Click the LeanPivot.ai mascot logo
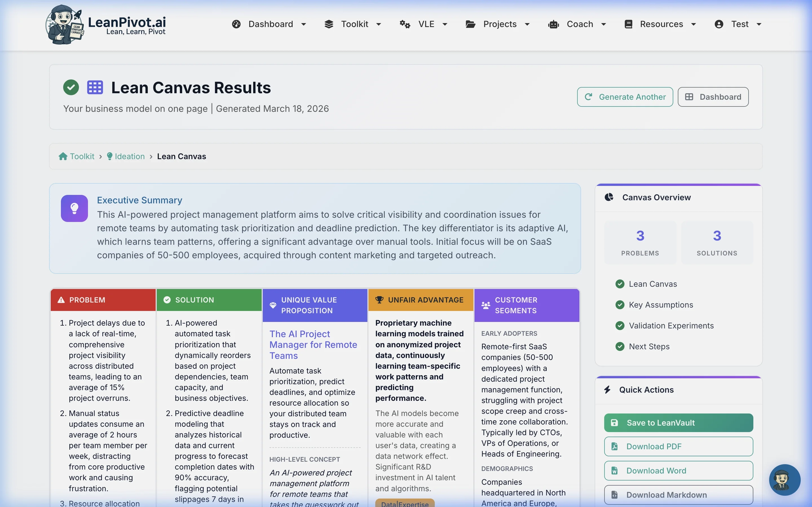The image size is (812, 507). coord(65,24)
